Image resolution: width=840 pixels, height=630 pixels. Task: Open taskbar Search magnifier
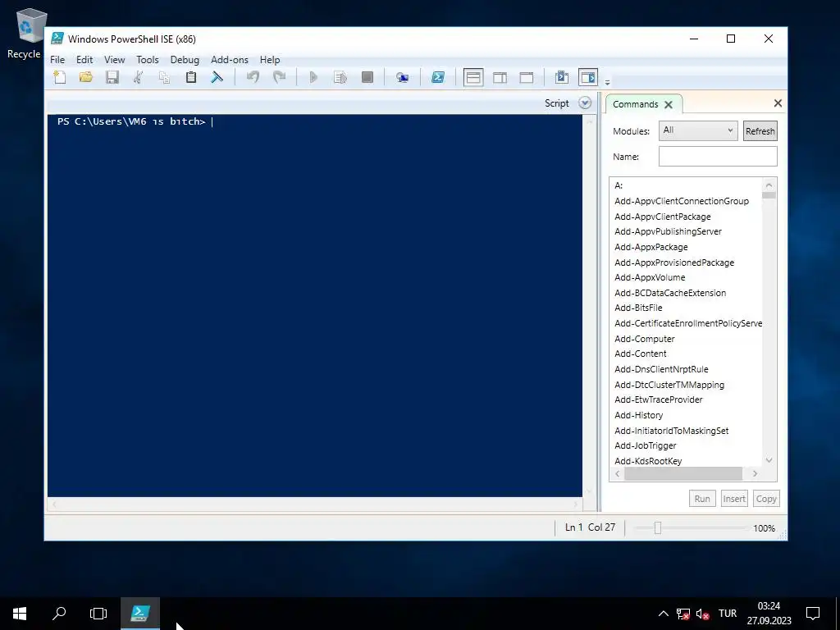point(59,614)
